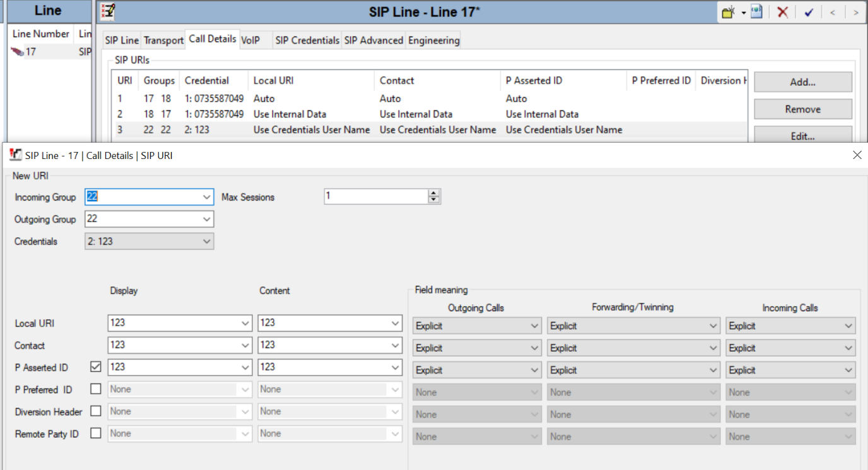This screenshot has width=868, height=470.
Task: Click the Edit... button
Action: click(803, 136)
